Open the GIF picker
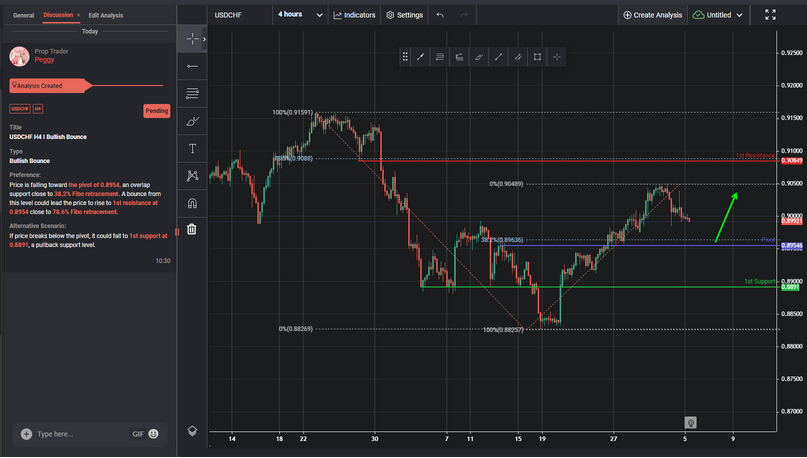 click(x=138, y=434)
